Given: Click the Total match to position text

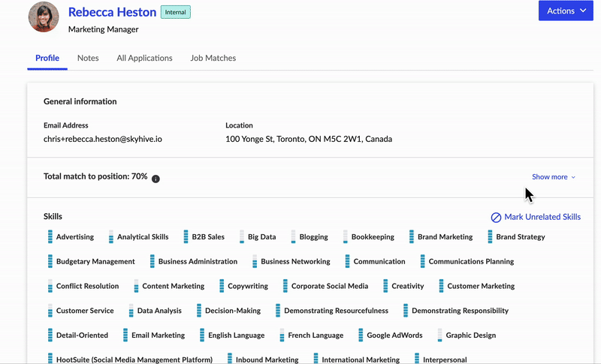Looking at the screenshot, I should pos(95,176).
